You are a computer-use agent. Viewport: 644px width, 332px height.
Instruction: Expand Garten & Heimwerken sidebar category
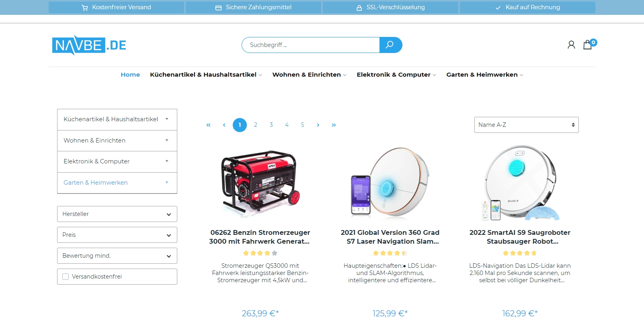pyautogui.click(x=166, y=182)
